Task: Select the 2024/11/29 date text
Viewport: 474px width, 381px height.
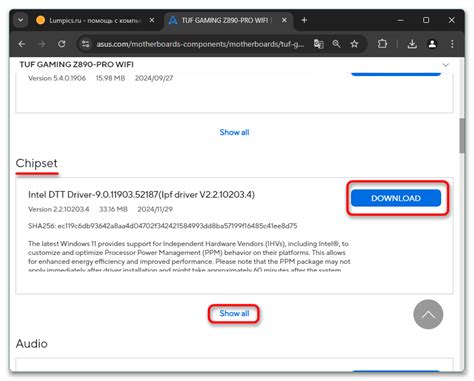Action: [x=155, y=209]
